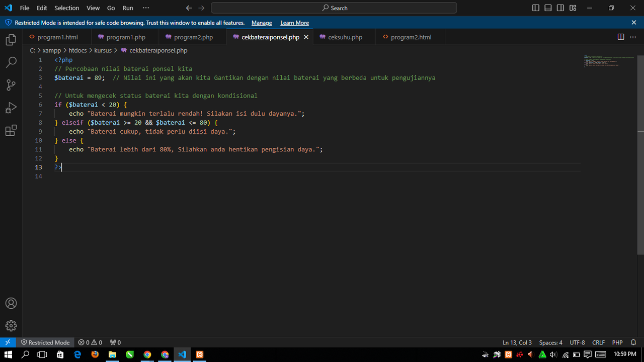Click the Restricted Mode status button
This screenshot has width=644, height=362.
45,342
